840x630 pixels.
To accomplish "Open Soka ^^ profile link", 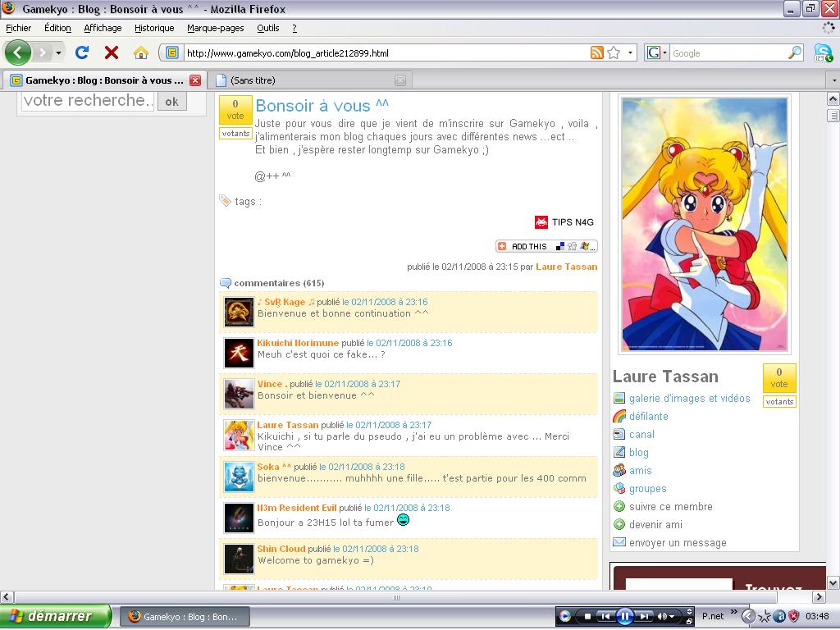I will click(274, 467).
